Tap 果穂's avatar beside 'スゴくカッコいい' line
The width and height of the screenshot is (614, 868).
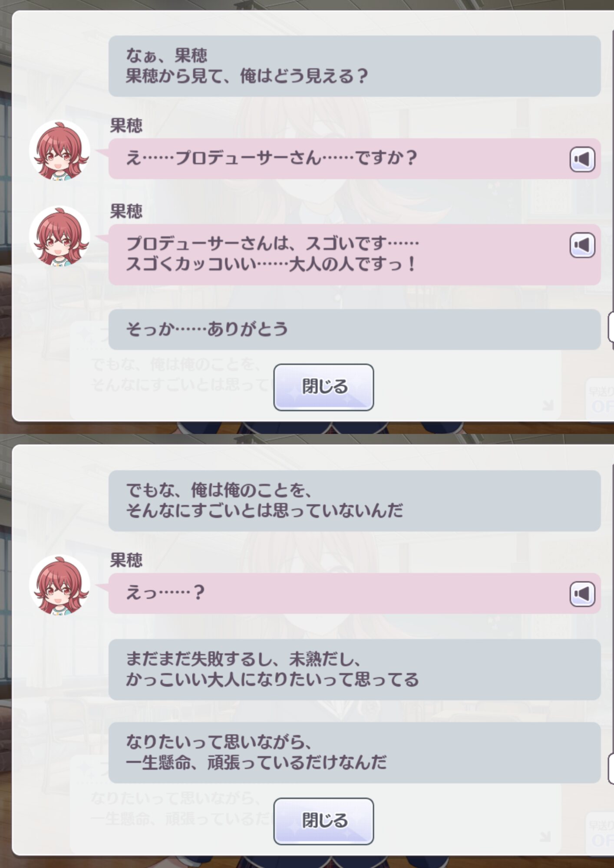coord(59,236)
